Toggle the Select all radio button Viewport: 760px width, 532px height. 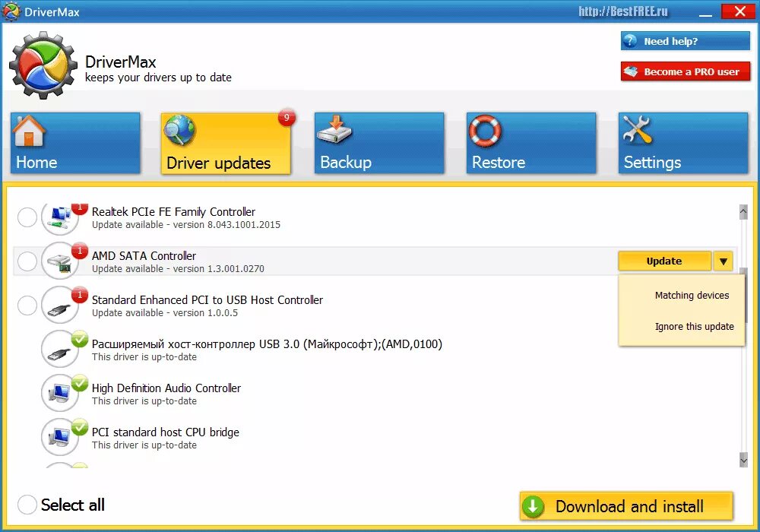point(27,505)
